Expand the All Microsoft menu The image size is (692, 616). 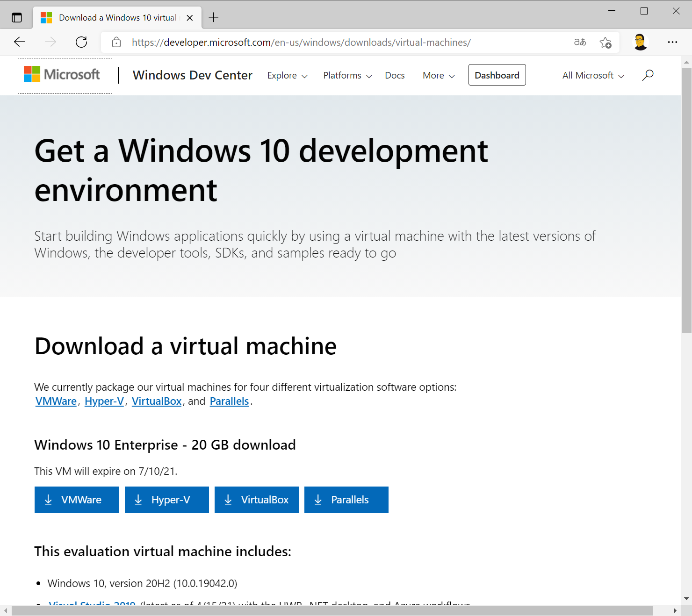[x=593, y=76]
